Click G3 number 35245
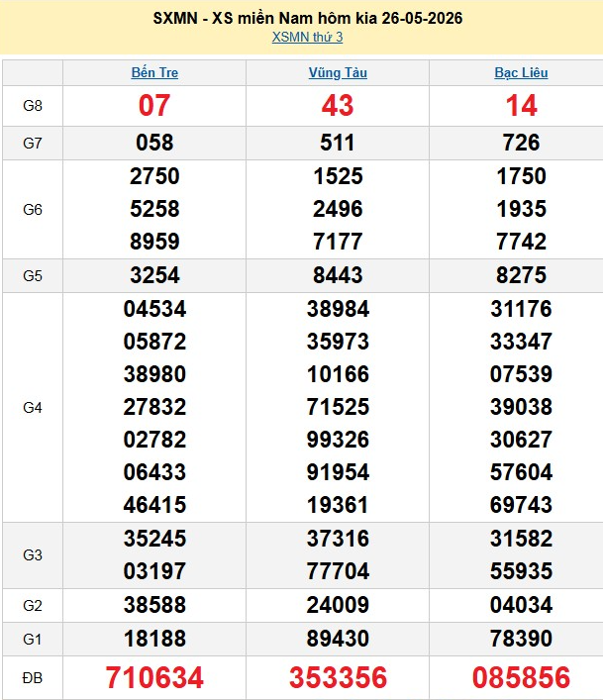603x700 pixels. [154, 539]
